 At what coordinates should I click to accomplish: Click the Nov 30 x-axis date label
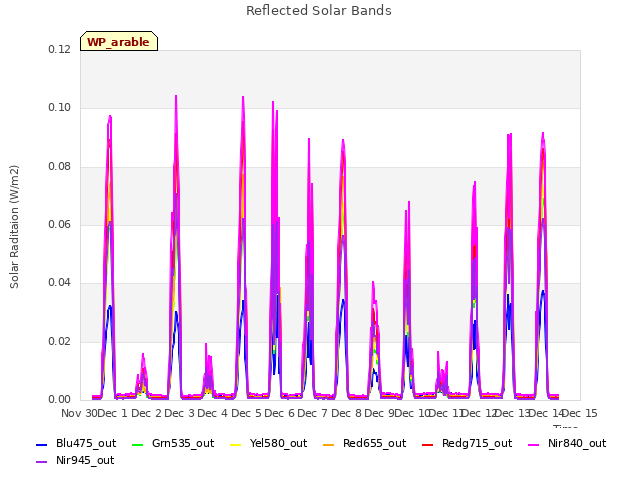click(79, 413)
